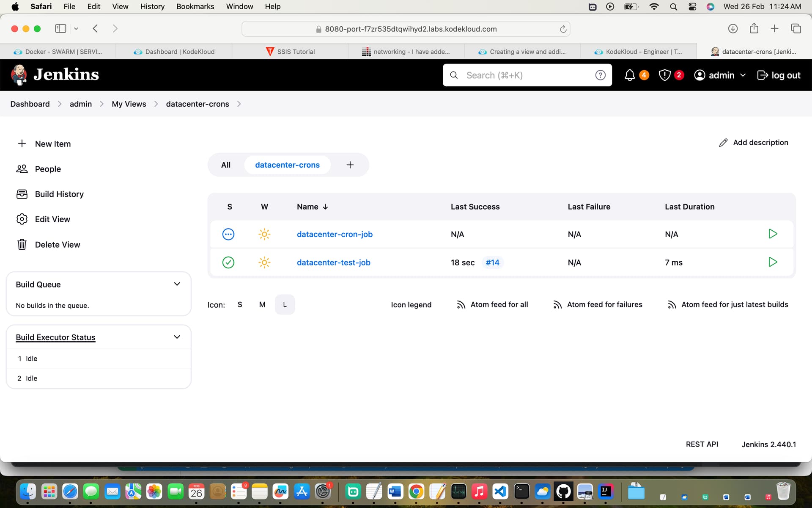Click the search help question mark icon
Image resolution: width=812 pixels, height=508 pixels.
tap(600, 75)
